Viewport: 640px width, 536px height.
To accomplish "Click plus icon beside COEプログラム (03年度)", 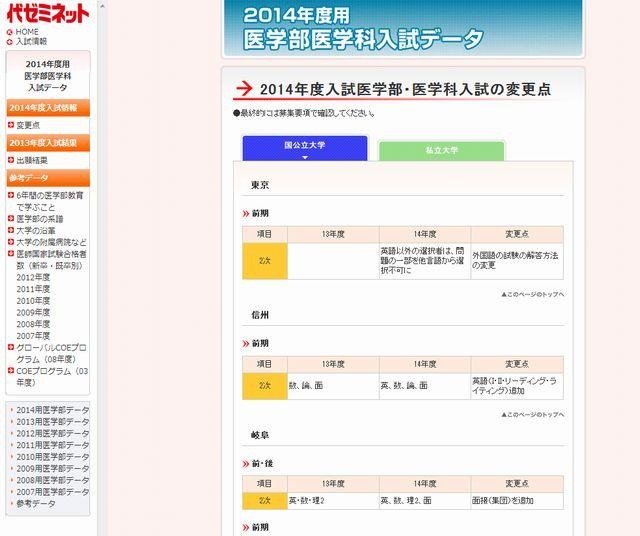I will point(11,371).
